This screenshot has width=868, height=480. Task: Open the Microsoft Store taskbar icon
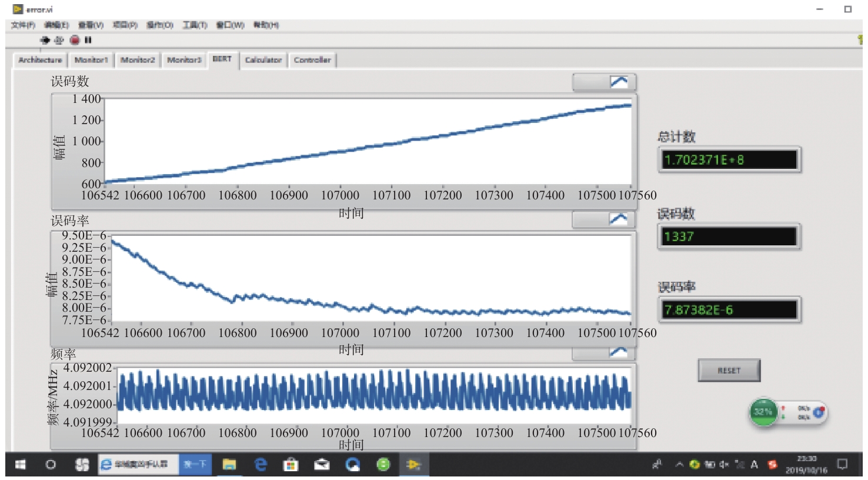pos(291,465)
